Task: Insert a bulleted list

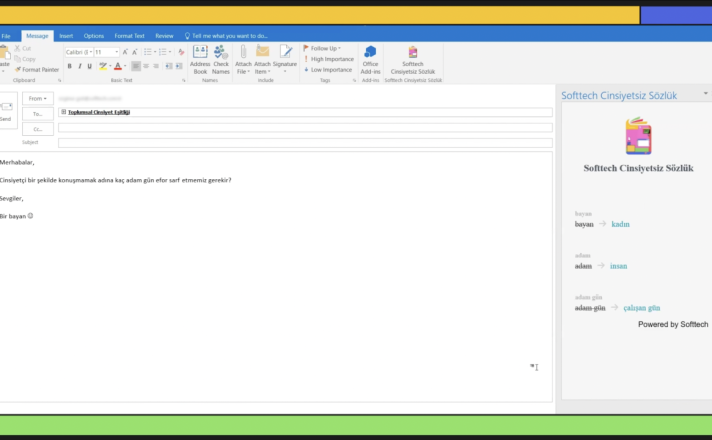Action: click(x=148, y=52)
